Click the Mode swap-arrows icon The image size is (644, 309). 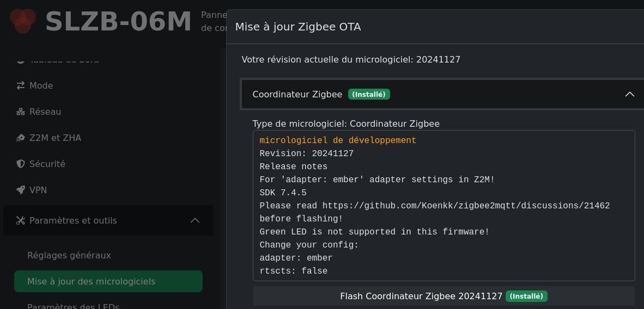click(21, 85)
